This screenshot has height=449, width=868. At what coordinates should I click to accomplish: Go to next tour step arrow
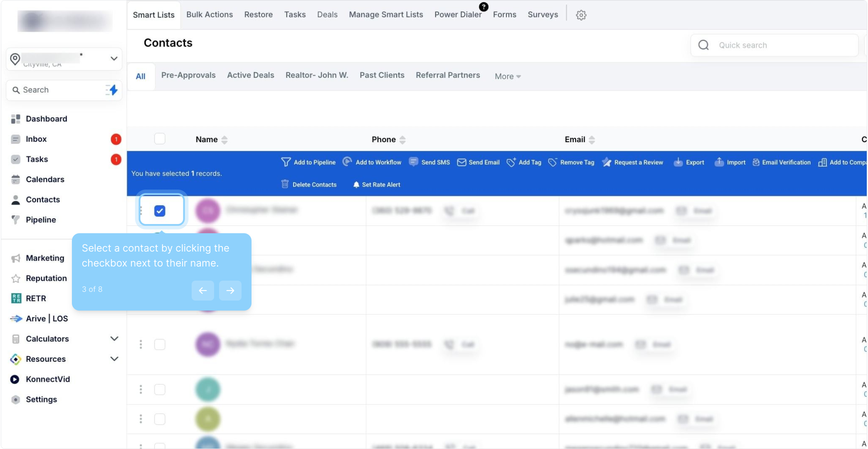[x=230, y=290]
